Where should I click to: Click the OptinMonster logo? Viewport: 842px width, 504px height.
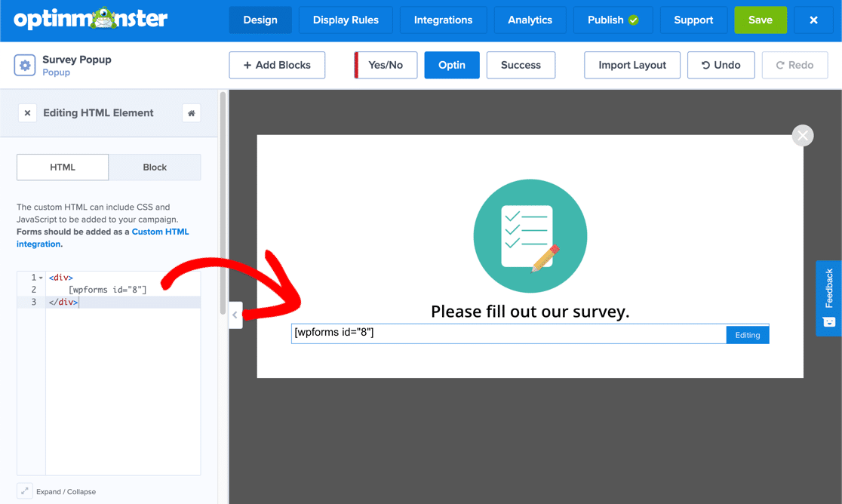click(91, 19)
